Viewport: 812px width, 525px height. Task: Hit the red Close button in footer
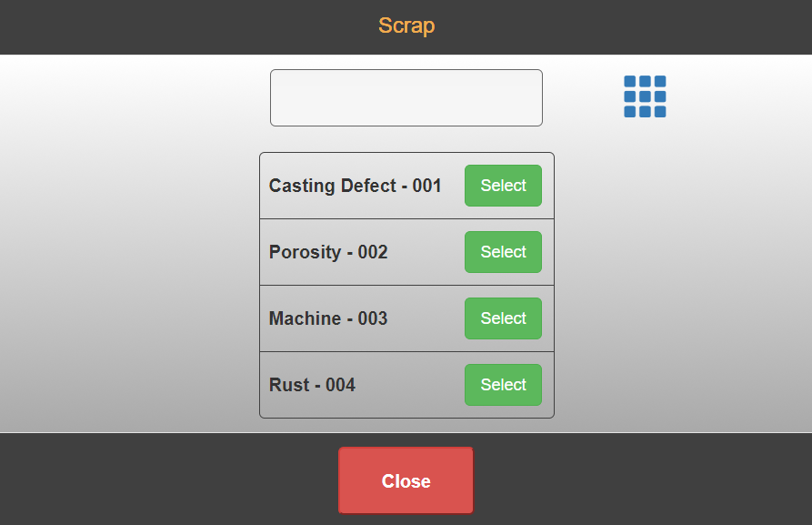406,480
